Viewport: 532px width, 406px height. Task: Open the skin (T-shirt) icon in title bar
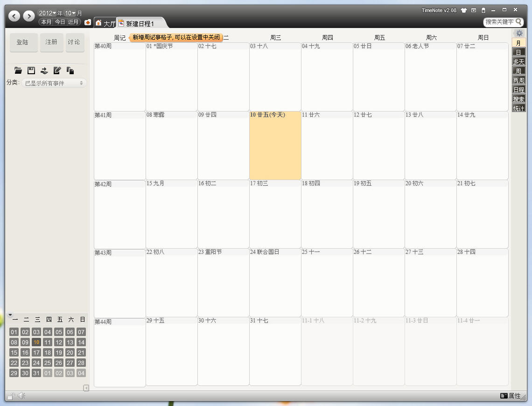[x=464, y=10]
